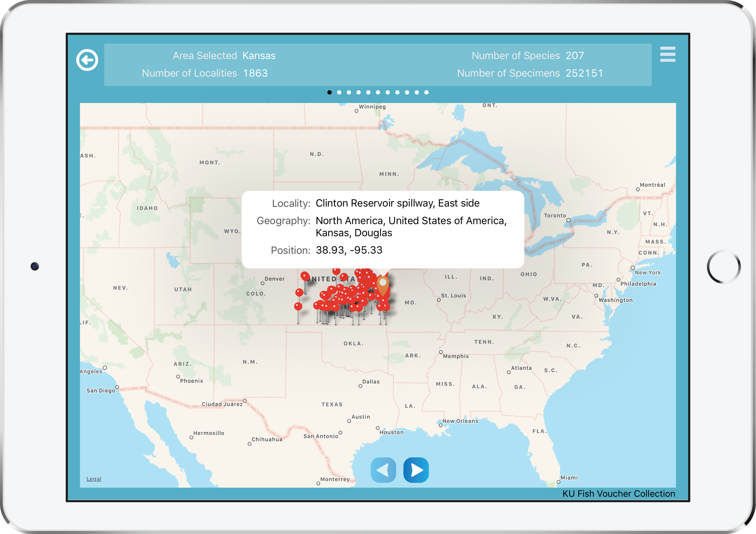Click the position value 38.93, -95.33
Screen dimensions: 756x534
349,250
